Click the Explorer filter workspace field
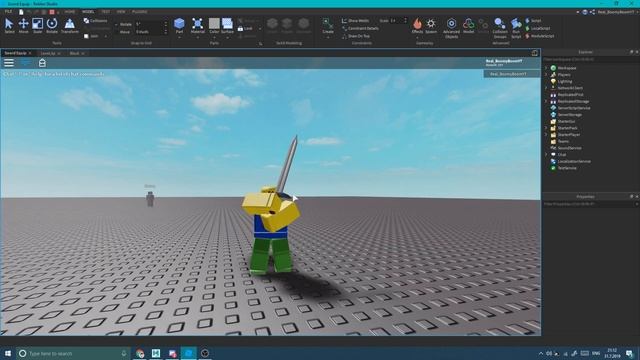The width and height of the screenshot is (640, 360). pyautogui.click(x=590, y=60)
